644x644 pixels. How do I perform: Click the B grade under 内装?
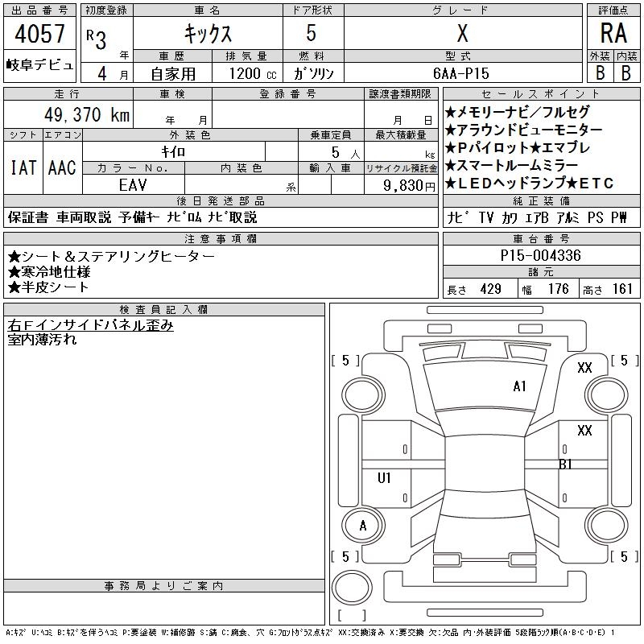[x=626, y=72]
